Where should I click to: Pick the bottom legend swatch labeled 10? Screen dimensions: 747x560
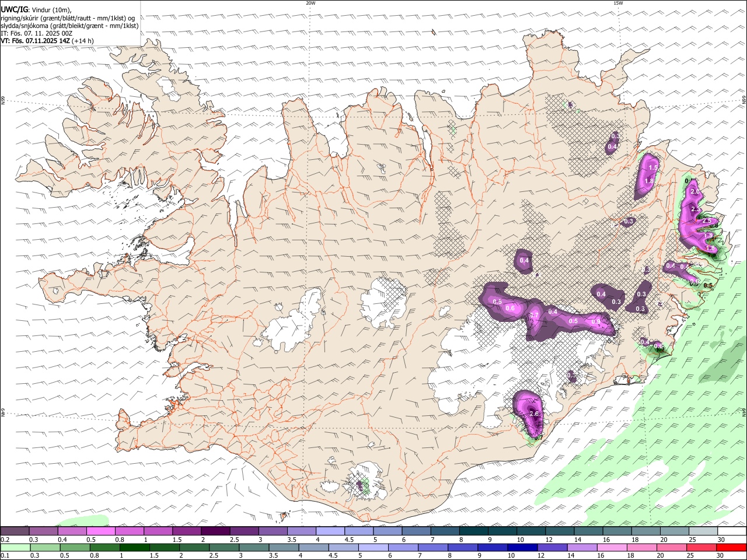[523, 548]
